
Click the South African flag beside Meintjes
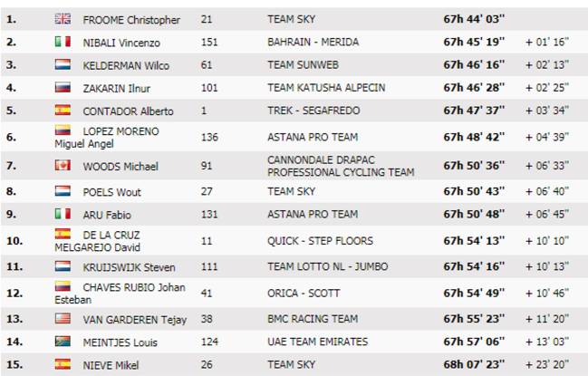[x=63, y=342]
